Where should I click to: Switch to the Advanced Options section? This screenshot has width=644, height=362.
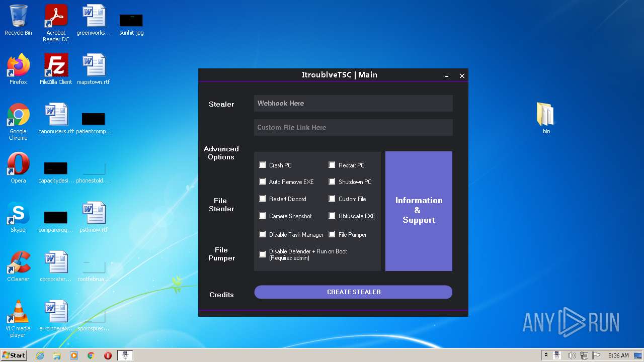click(221, 153)
